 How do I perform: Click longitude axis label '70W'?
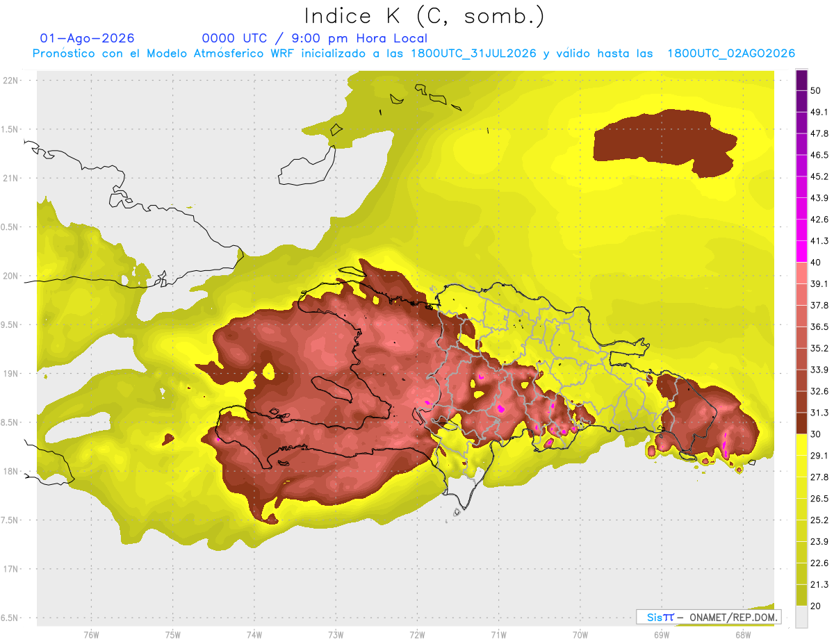tap(580, 634)
